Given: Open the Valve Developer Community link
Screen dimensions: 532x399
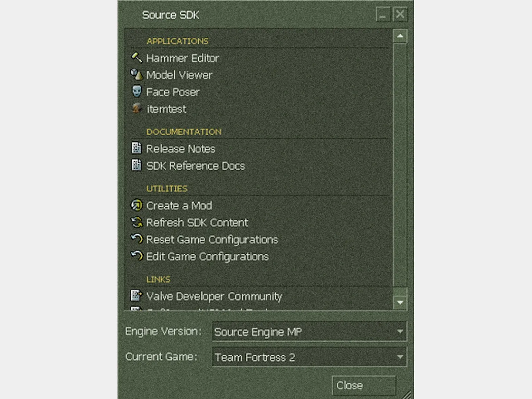Looking at the screenshot, I should pos(214,296).
